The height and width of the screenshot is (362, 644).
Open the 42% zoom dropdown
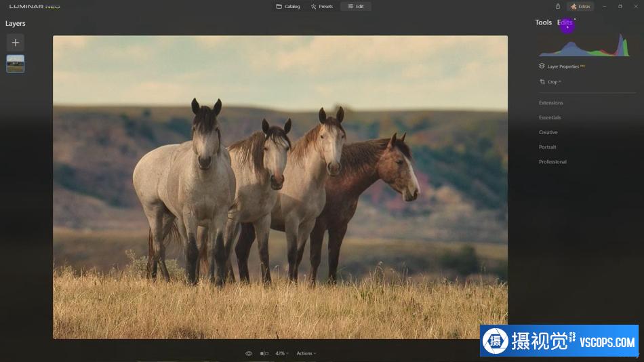click(x=282, y=353)
